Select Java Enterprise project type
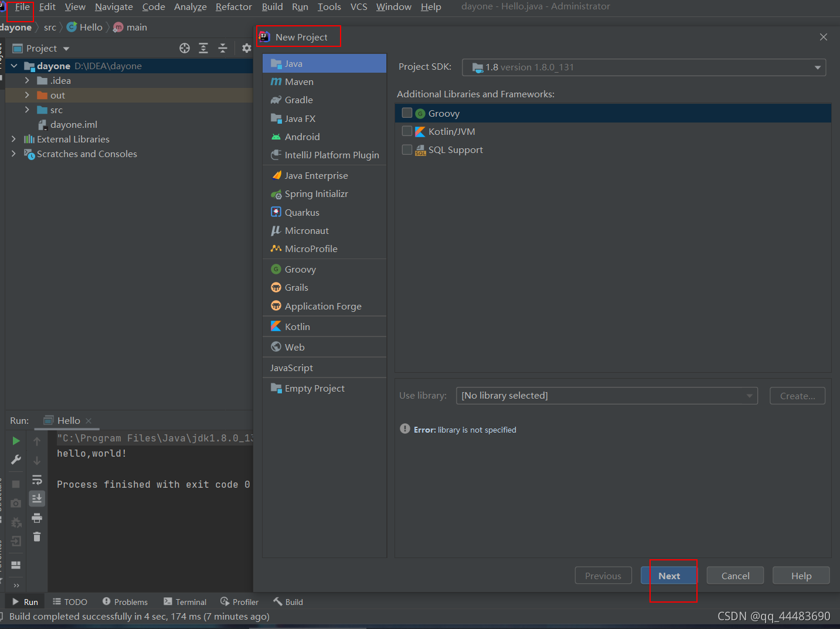840x629 pixels. pyautogui.click(x=324, y=175)
